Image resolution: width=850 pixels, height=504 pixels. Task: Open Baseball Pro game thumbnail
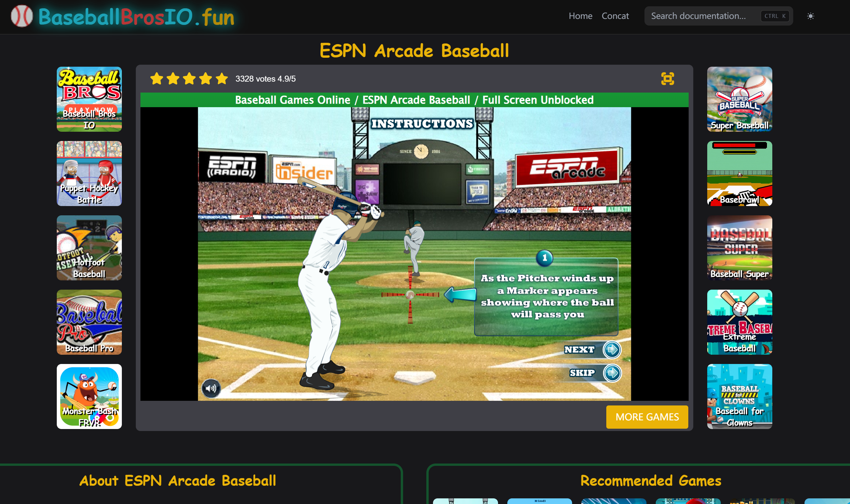[89, 322]
